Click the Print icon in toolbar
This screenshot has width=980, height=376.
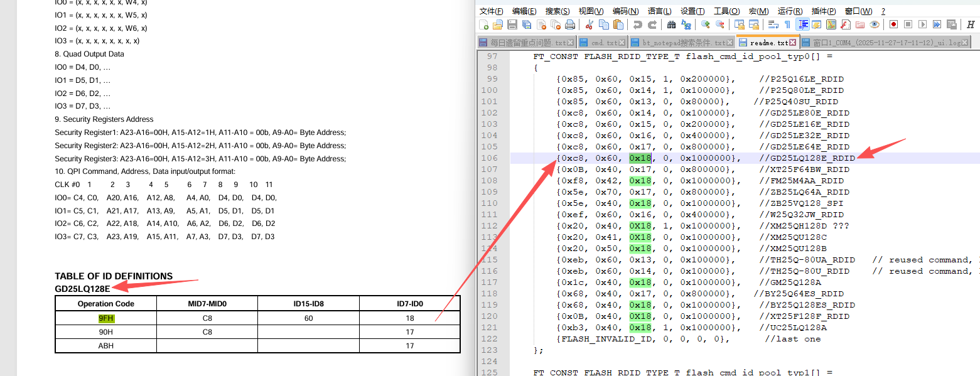point(569,24)
